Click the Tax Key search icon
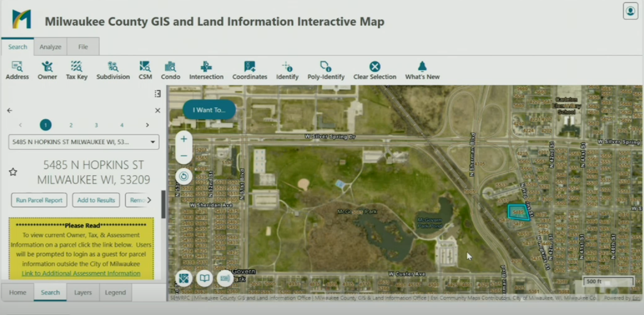The height and width of the screenshot is (315, 644). [x=76, y=70]
